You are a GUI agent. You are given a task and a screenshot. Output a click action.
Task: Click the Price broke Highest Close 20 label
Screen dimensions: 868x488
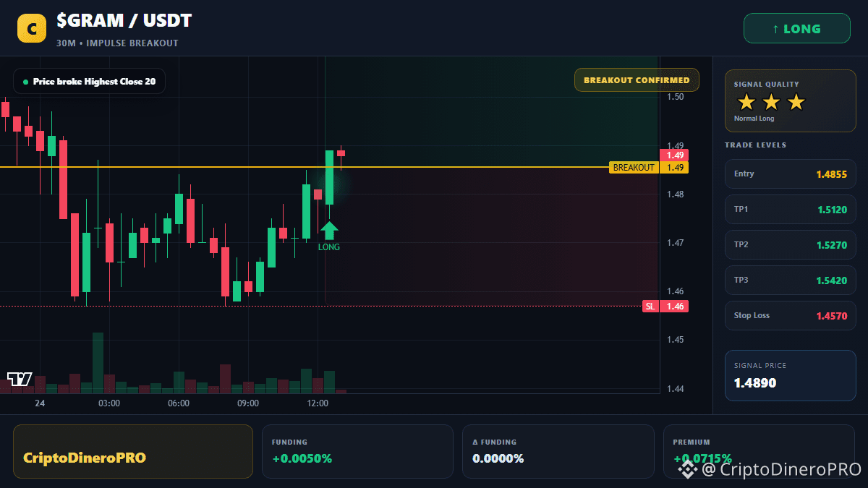tap(89, 82)
